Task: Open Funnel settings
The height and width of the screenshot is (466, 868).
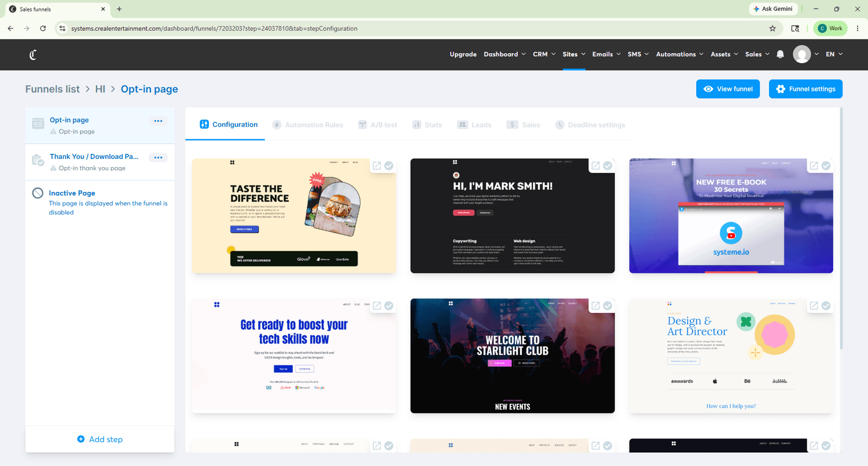Action: 806,89
